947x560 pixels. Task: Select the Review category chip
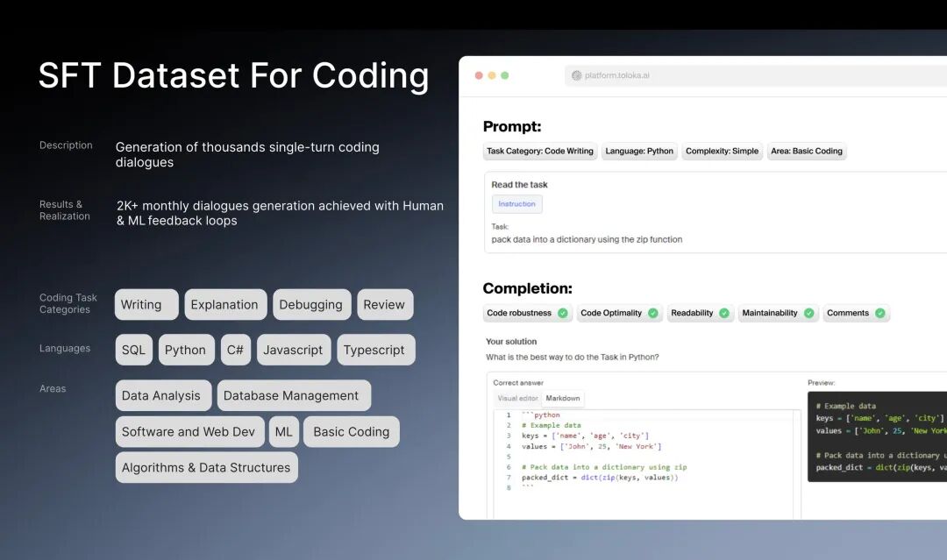coord(385,304)
